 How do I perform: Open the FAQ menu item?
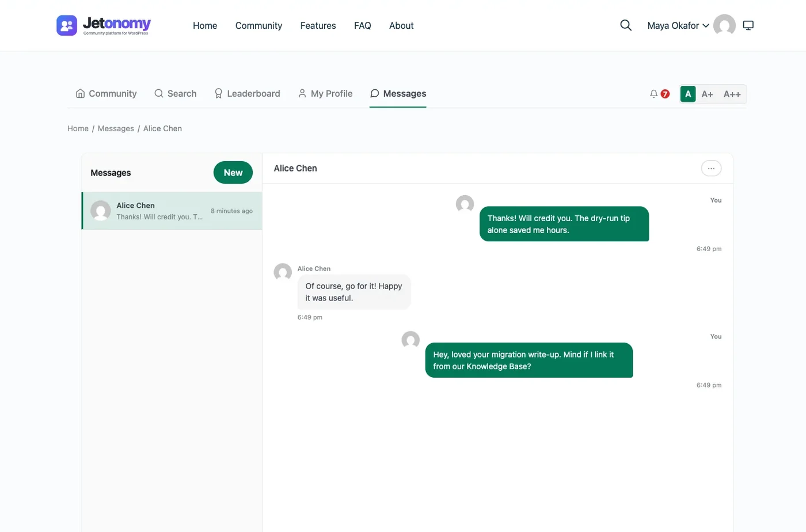point(363,25)
